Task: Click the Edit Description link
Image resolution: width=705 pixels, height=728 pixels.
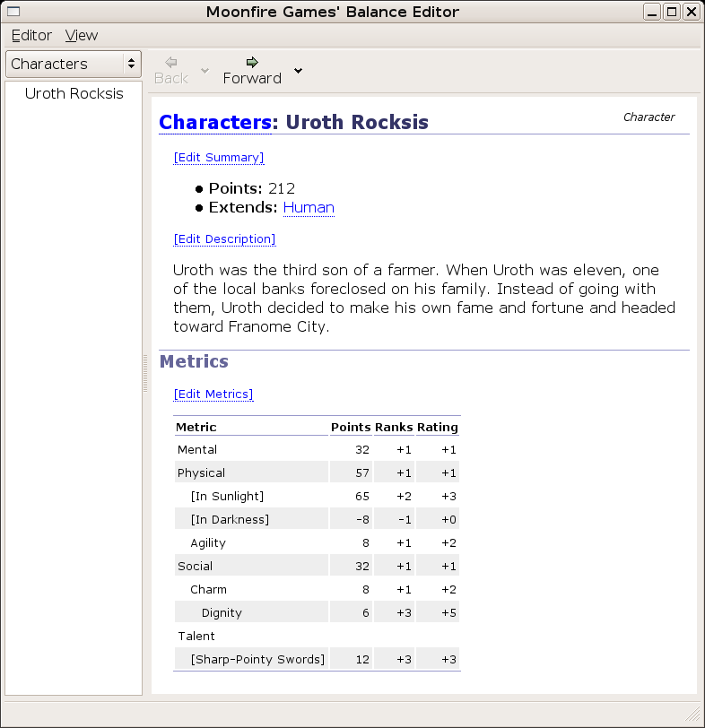Action: point(224,239)
